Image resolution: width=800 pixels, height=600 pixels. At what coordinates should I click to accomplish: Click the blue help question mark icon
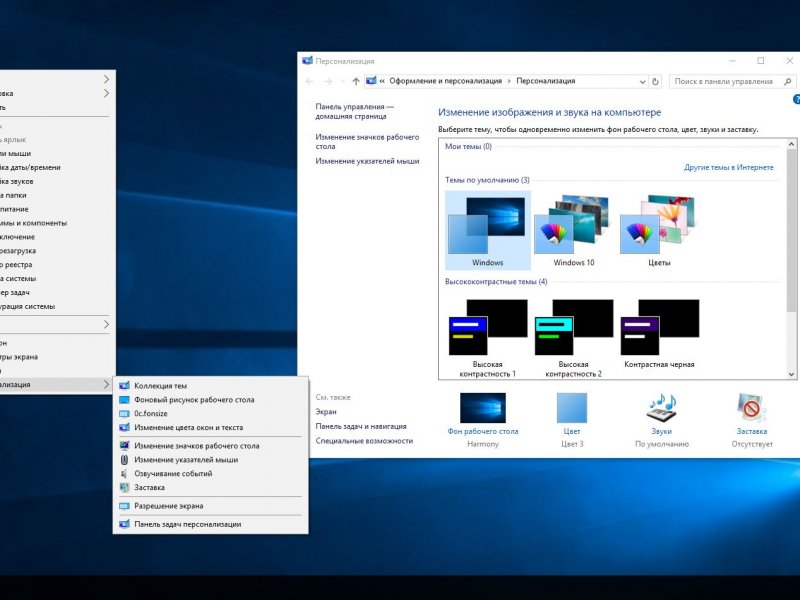point(796,99)
